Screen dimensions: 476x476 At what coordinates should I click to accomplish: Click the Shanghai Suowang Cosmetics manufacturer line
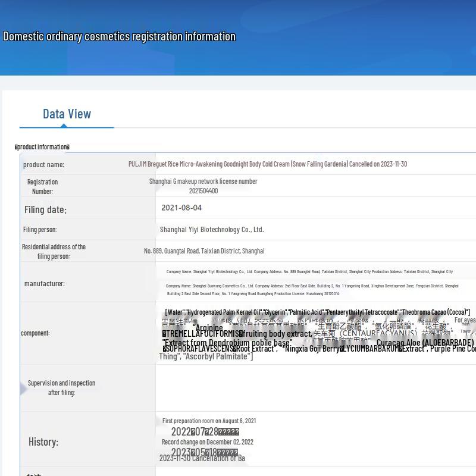click(x=312, y=286)
